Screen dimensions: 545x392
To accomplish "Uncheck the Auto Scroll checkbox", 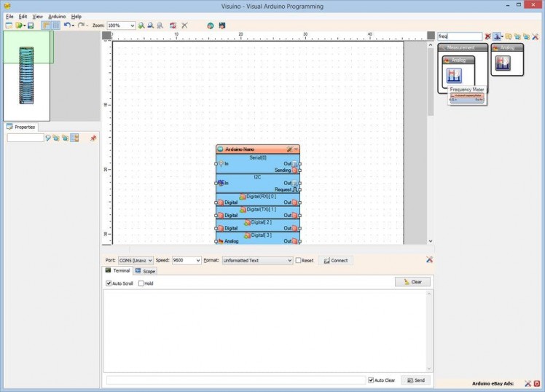I will tap(109, 283).
